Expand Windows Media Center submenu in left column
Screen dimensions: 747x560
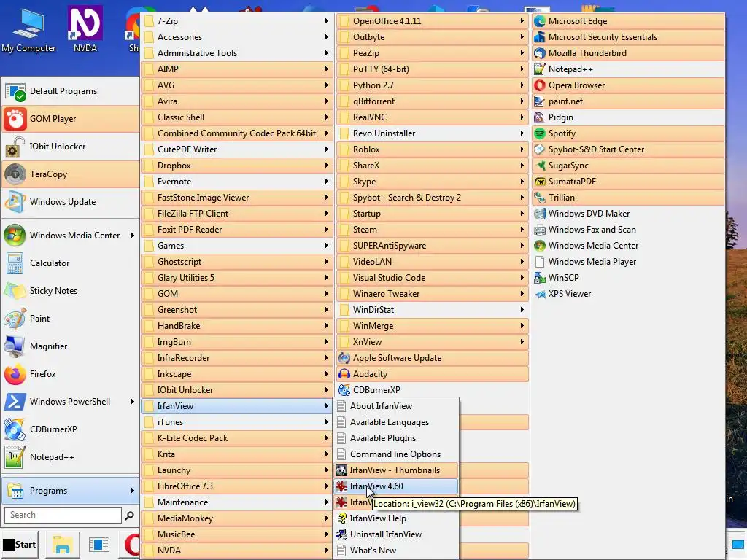(71, 236)
